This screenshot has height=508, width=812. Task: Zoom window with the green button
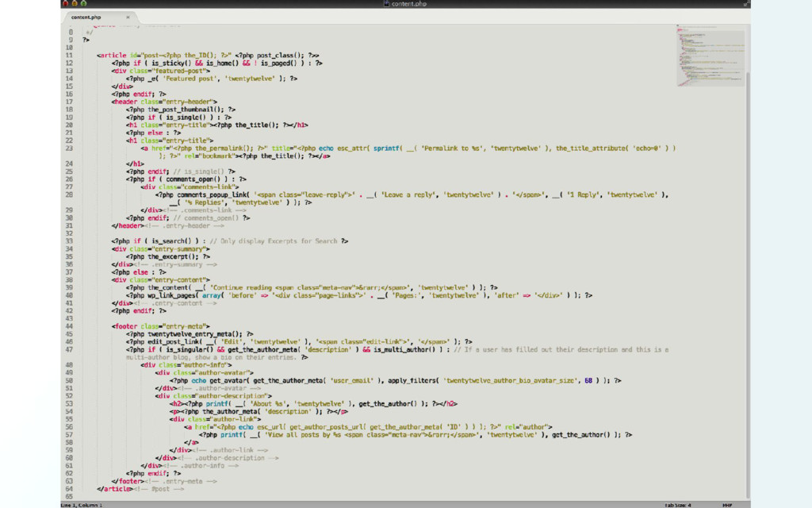pyautogui.click(x=83, y=3)
